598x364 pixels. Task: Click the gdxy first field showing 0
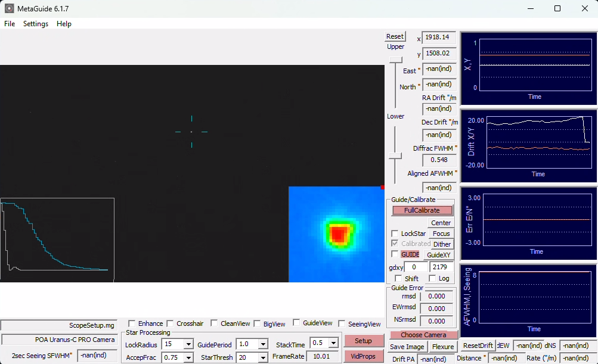pos(416,267)
